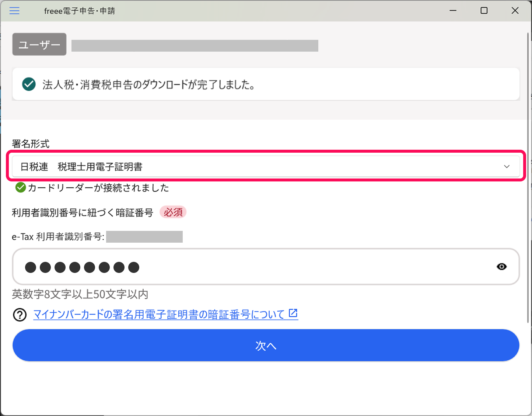Click the dropdown chevron arrow
The image size is (532, 416).
507,167
